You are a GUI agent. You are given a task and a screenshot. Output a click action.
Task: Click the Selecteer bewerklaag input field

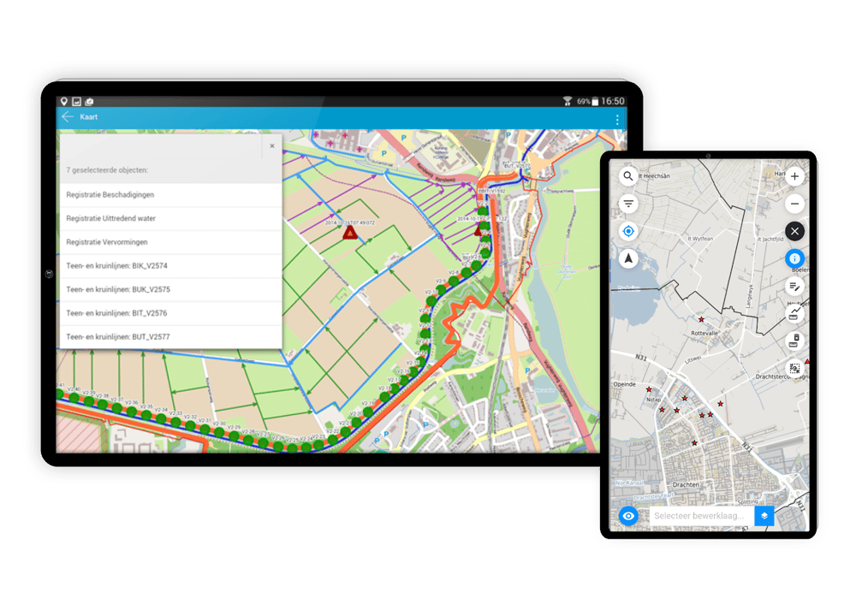pos(702,516)
